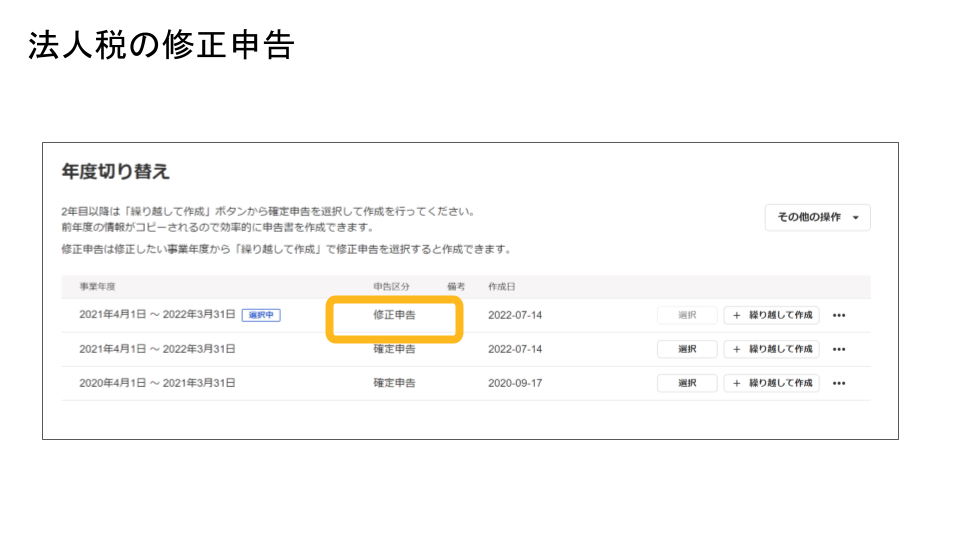Screen dimensions: 960x540
Task: Click the slide title 法人税の修正申告
Action: click(160, 46)
